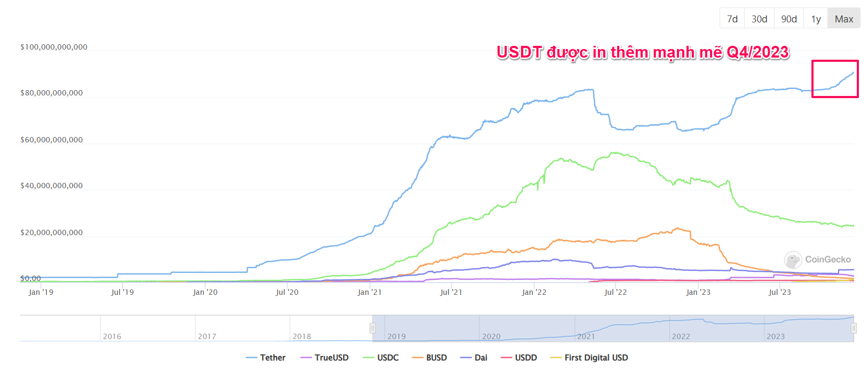Click the CoinGecko logo watermark
This screenshot has width=868, height=370.
(x=817, y=260)
